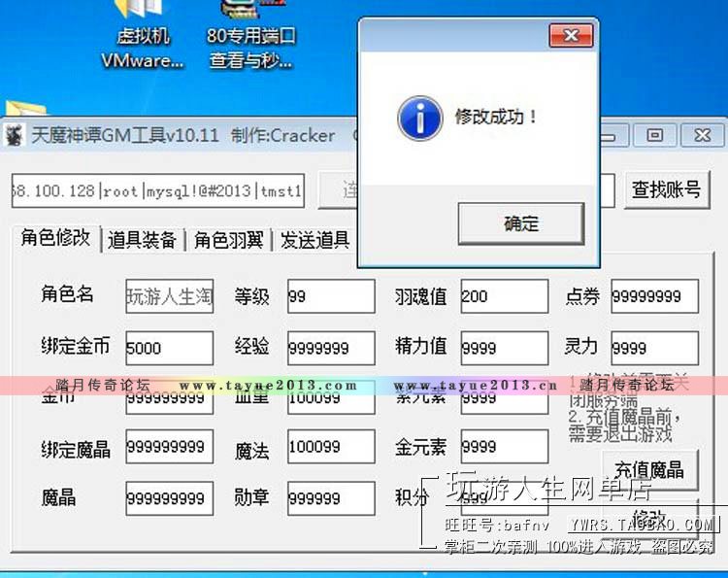Click the GM tool window title icon
The width and height of the screenshot is (728, 578).
[14, 136]
